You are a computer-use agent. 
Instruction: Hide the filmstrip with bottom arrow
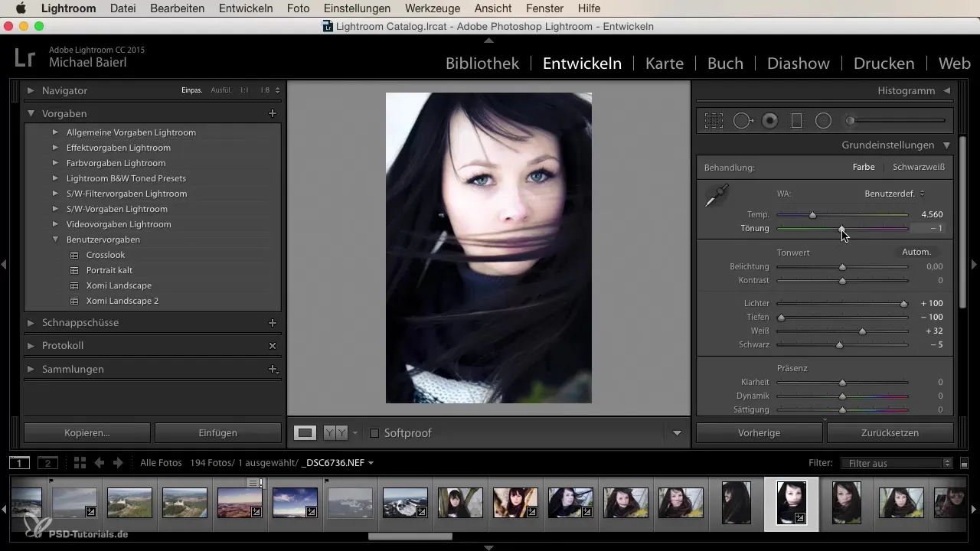[488, 547]
